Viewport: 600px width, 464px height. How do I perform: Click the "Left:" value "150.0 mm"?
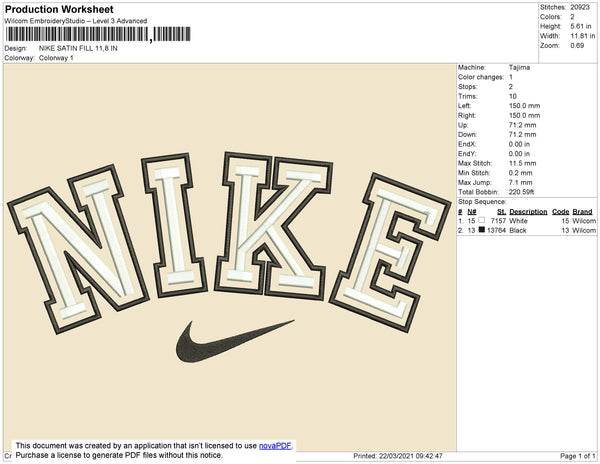pyautogui.click(x=524, y=106)
